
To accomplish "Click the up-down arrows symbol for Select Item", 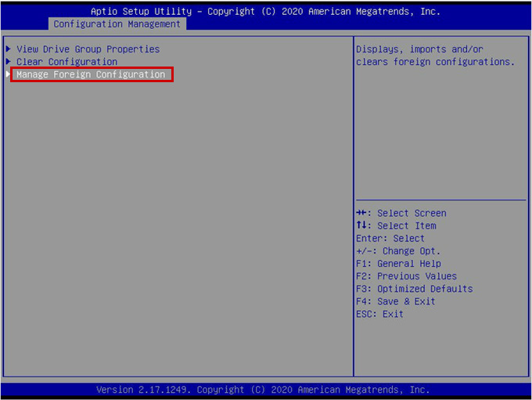I will click(x=361, y=225).
